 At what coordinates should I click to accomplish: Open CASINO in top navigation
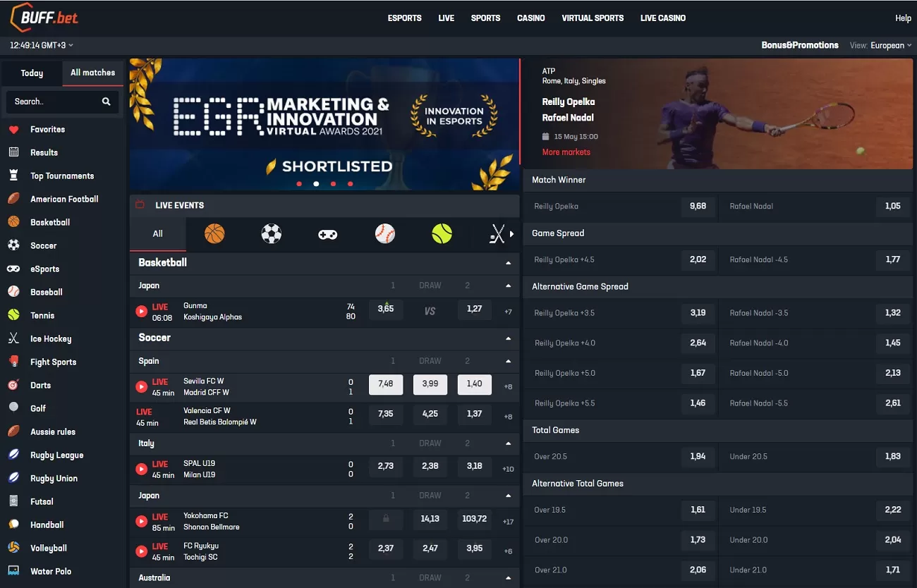click(x=531, y=18)
